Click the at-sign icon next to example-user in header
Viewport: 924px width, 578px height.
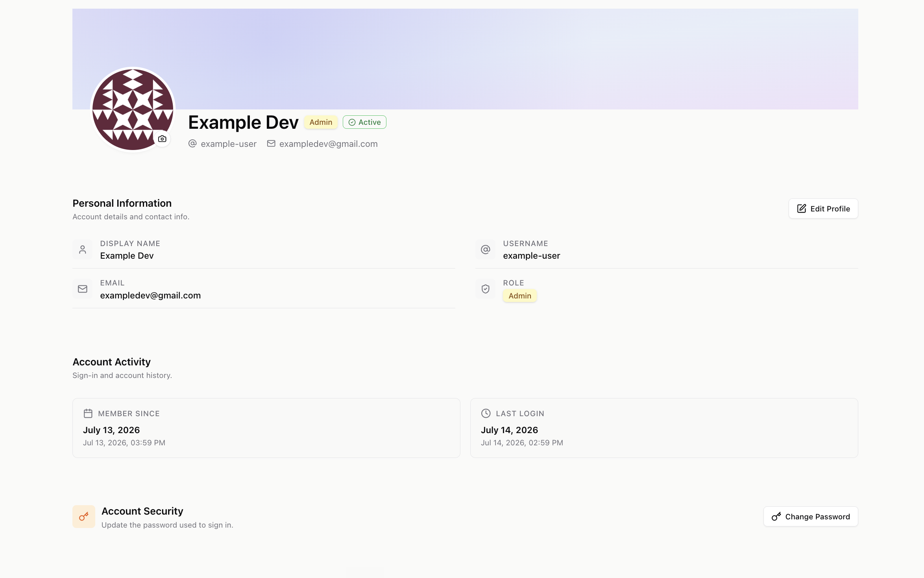(192, 144)
